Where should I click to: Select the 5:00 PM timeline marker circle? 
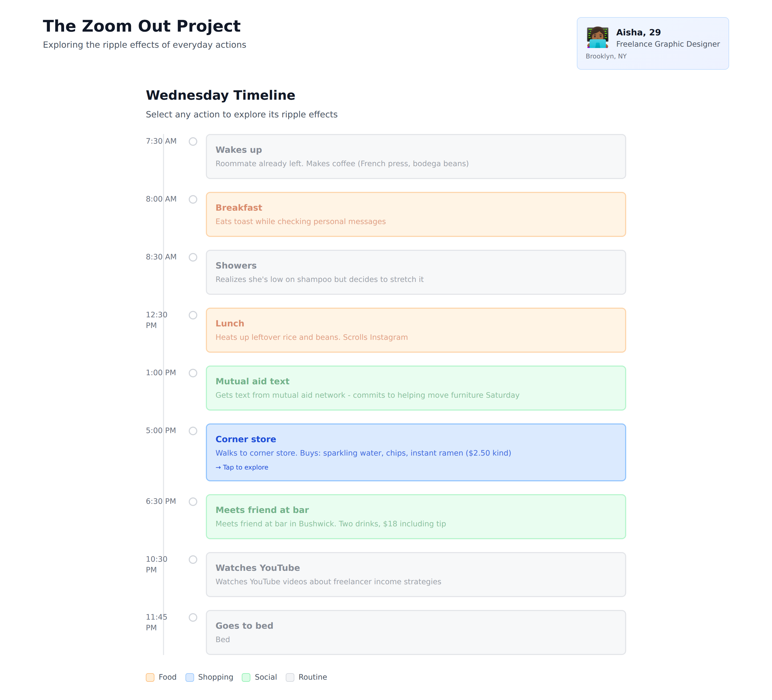pos(193,431)
